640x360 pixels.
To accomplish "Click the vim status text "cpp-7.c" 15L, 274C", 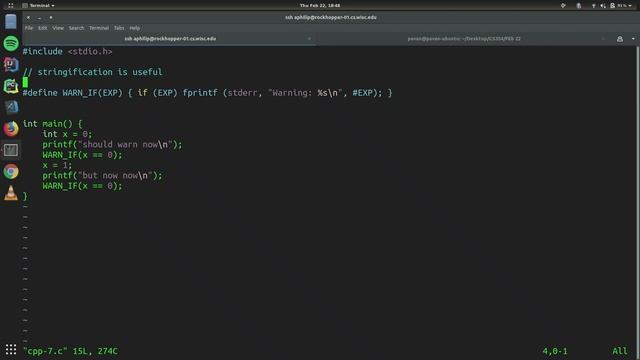I will tap(70, 351).
